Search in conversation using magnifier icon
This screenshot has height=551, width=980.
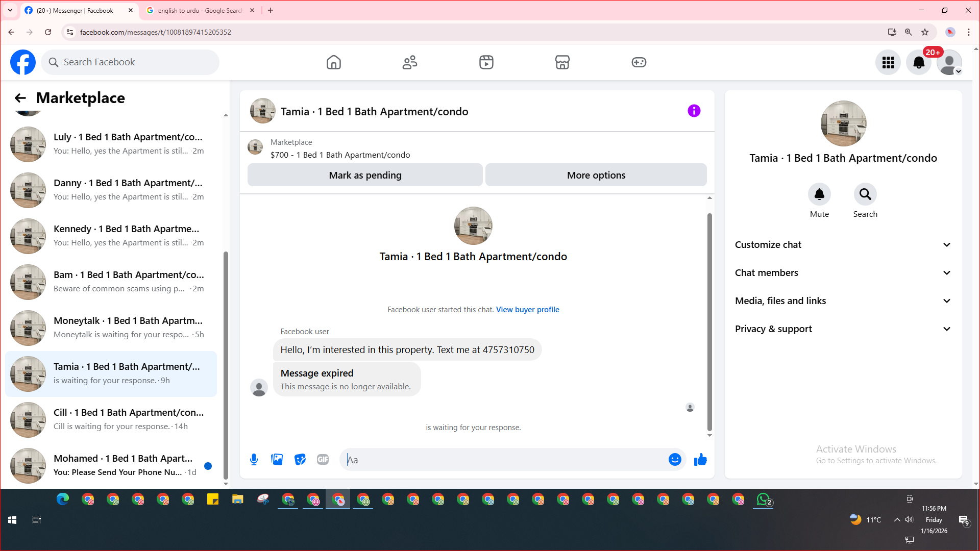[865, 194]
